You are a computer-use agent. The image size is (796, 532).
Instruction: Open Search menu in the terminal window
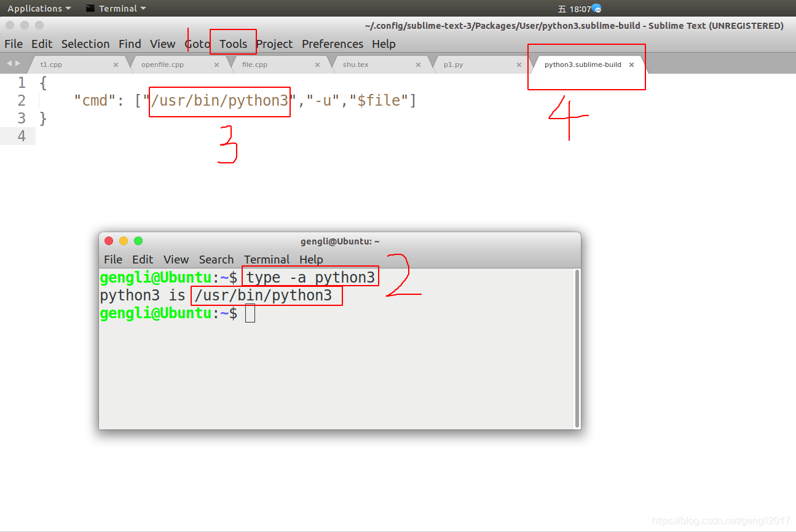tap(216, 259)
